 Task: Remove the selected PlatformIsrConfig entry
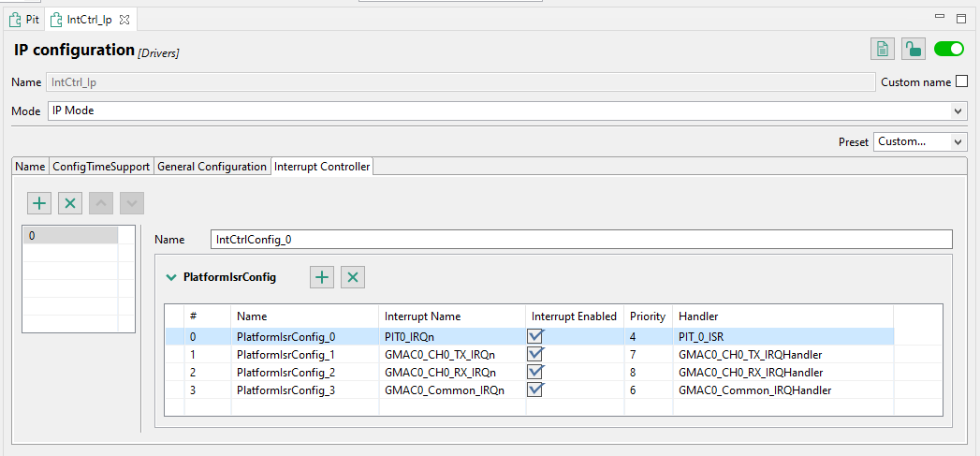tap(352, 276)
